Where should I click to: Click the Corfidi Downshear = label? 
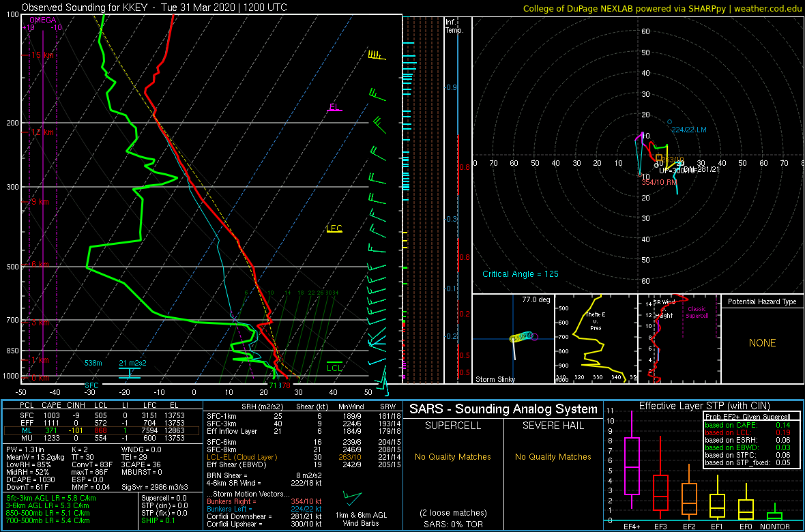point(240,516)
